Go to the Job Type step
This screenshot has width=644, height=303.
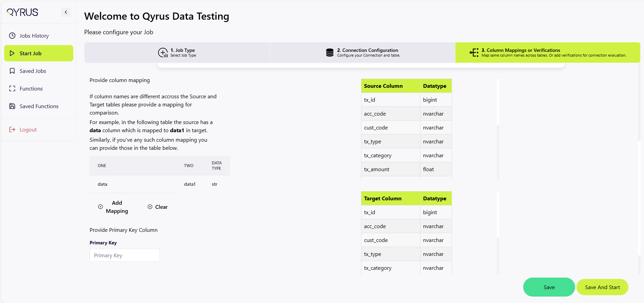[x=183, y=53]
